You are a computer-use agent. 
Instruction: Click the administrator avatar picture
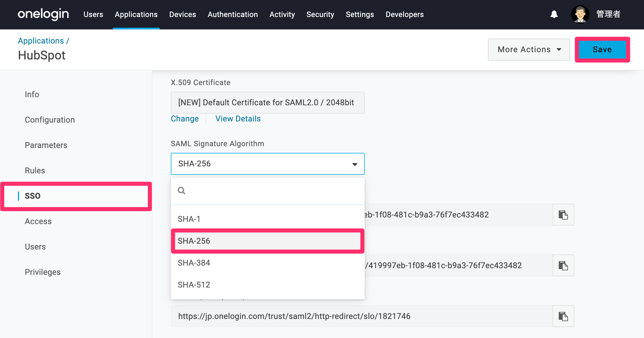[x=580, y=14]
